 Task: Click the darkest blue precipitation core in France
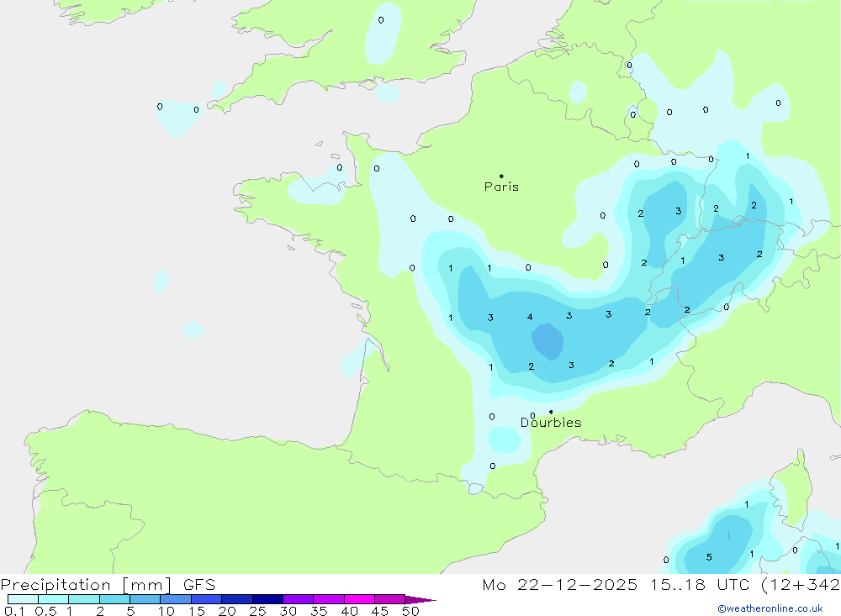click(x=547, y=341)
